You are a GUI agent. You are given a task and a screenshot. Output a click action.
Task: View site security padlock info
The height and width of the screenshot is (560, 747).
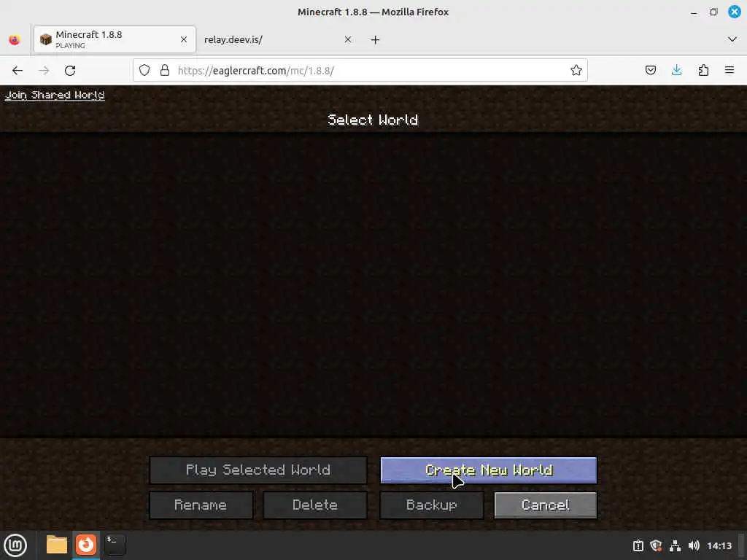[x=165, y=71]
